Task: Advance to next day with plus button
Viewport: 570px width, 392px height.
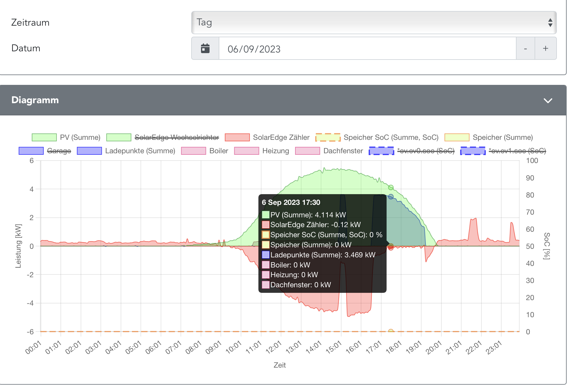Action: tap(546, 49)
